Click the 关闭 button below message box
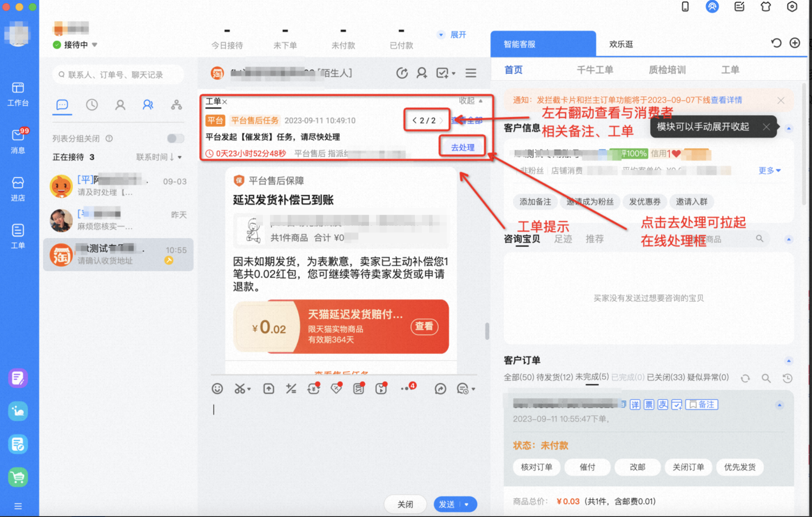Viewport: 812px width, 517px height. (x=405, y=504)
